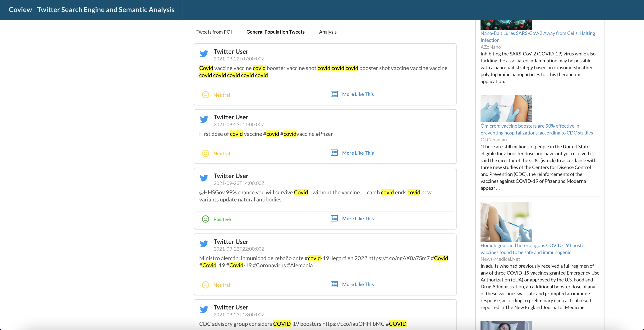
Task: Click Twitter bird icon on Pfizer tweet
Action: pyautogui.click(x=204, y=119)
